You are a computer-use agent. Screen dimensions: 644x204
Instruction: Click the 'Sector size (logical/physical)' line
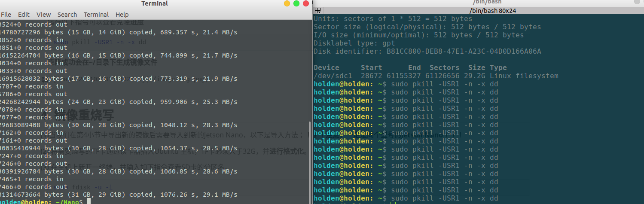coord(427,27)
